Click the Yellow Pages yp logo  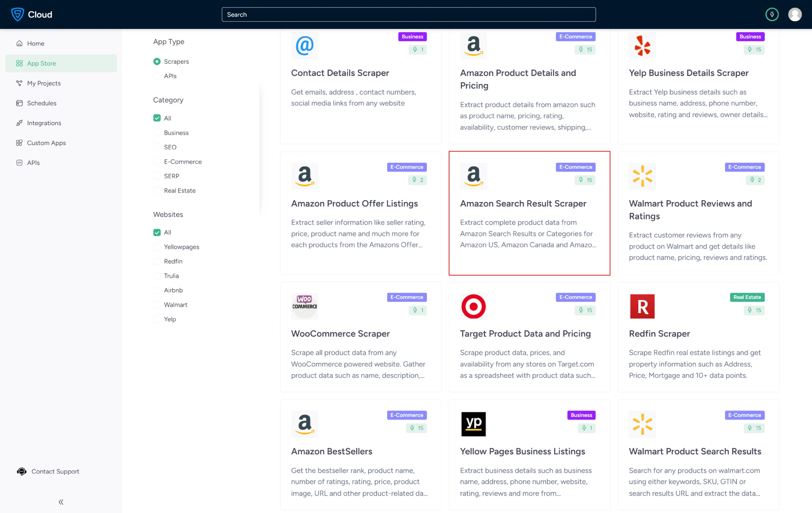474,424
